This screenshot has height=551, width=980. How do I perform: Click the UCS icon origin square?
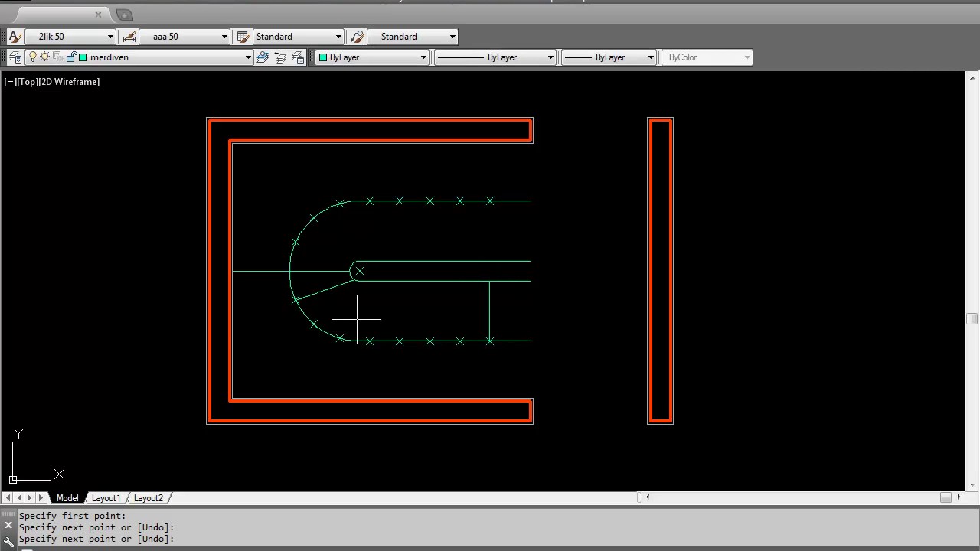pos(13,480)
